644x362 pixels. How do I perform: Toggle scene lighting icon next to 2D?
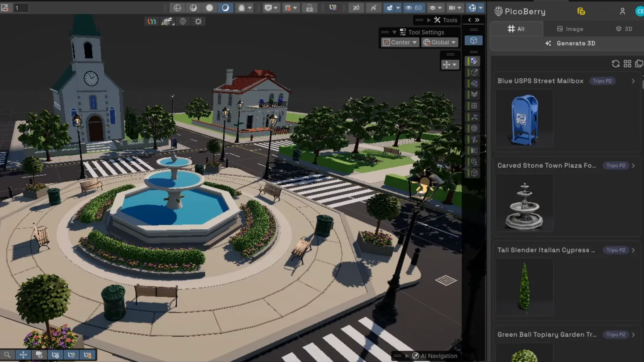tap(374, 8)
